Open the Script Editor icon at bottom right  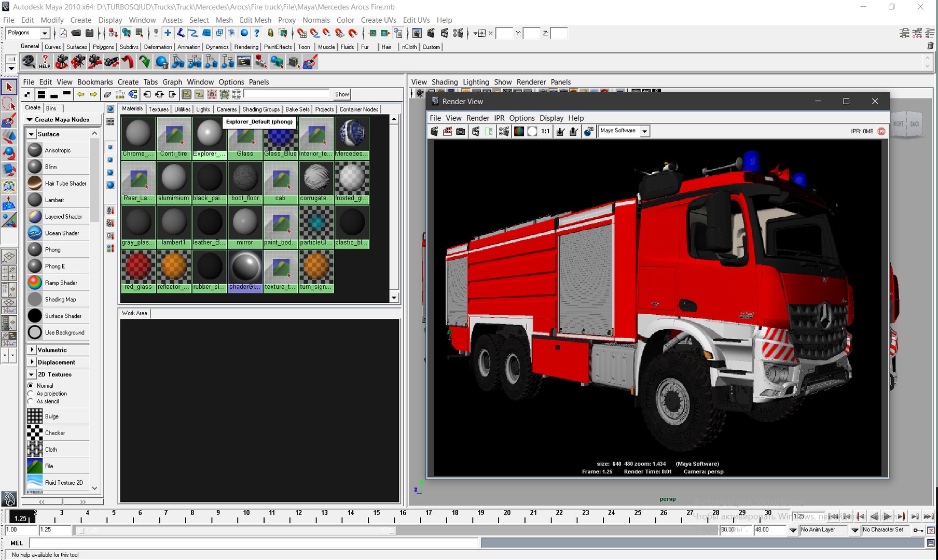(x=931, y=543)
